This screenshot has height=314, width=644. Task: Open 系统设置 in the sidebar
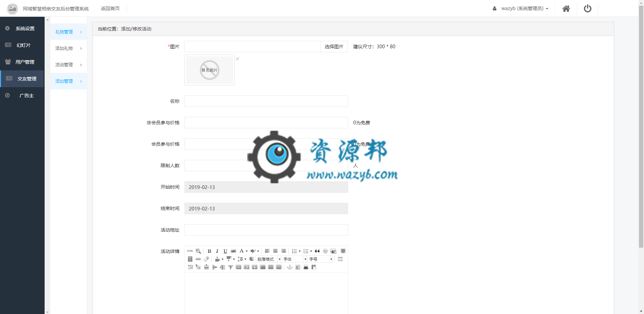coord(22,28)
